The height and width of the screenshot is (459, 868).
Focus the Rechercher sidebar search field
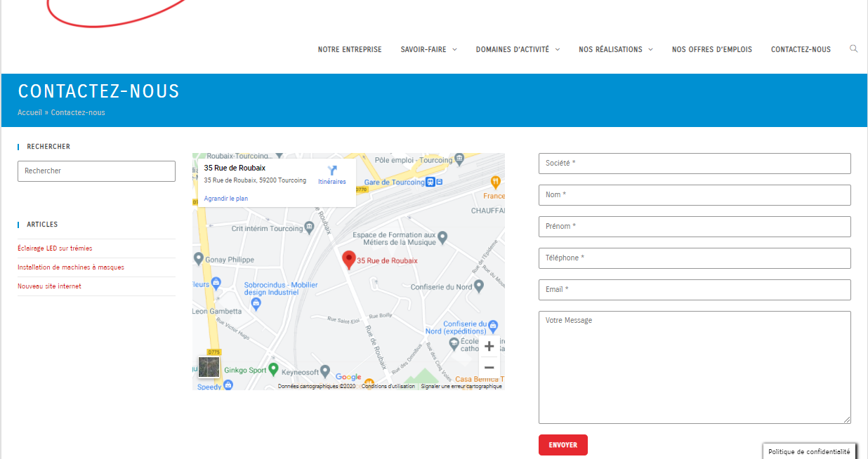(x=96, y=171)
